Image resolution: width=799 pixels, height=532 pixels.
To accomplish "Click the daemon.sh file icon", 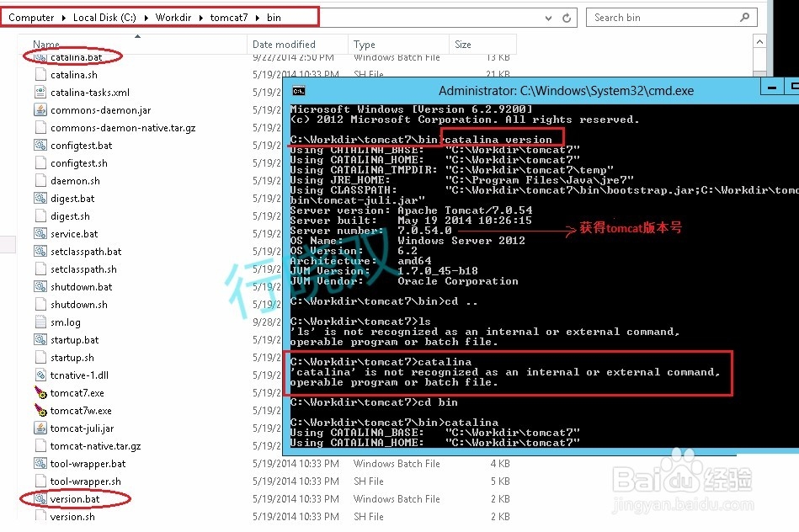I will tap(40, 180).
